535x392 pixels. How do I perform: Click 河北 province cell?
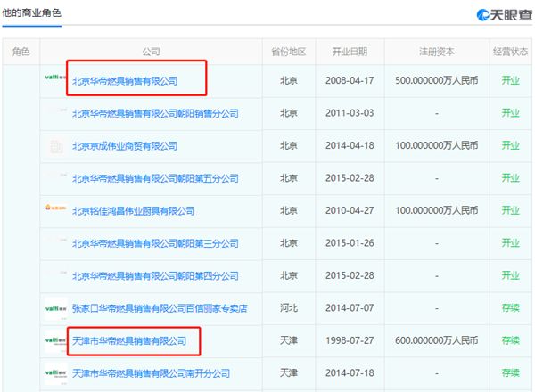(x=289, y=307)
